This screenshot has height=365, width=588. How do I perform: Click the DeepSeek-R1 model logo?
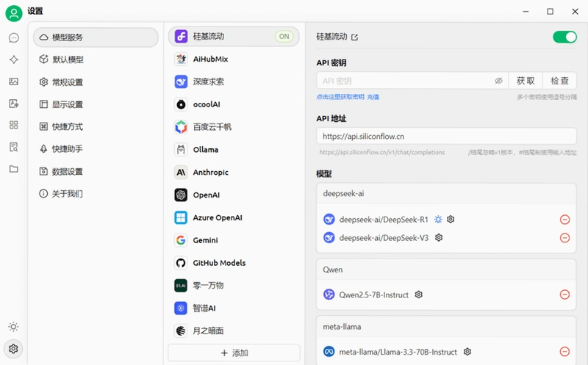(329, 220)
